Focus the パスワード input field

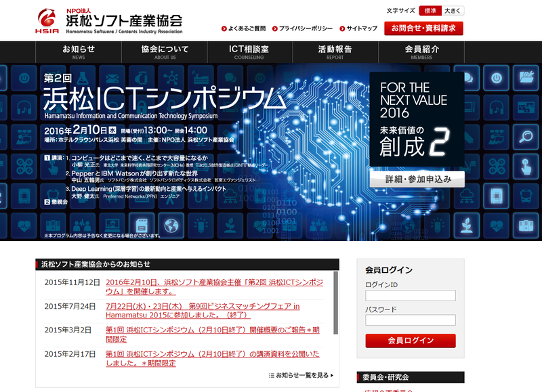(x=411, y=320)
